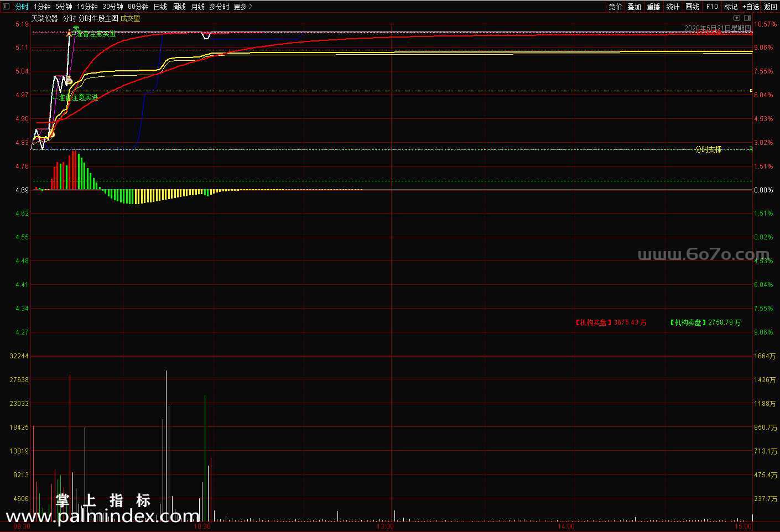780x532 pixels.
Task: Click the yellow 成交量 label
Action: (x=131, y=18)
